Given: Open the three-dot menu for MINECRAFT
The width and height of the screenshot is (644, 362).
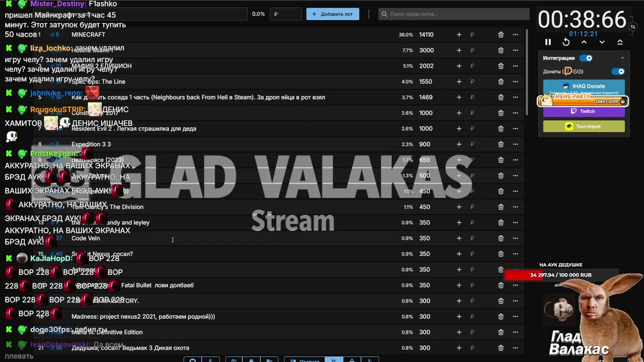Looking at the screenshot, I should pyautogui.click(x=515, y=35).
